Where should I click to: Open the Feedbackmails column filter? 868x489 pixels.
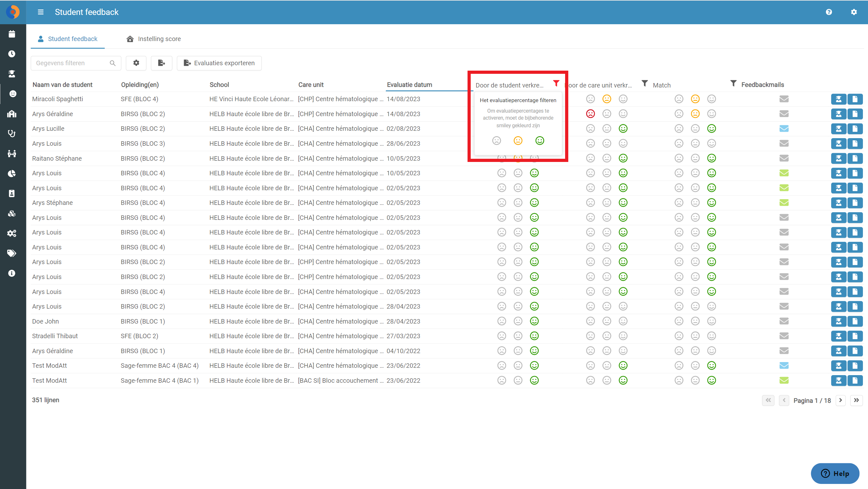coord(733,83)
